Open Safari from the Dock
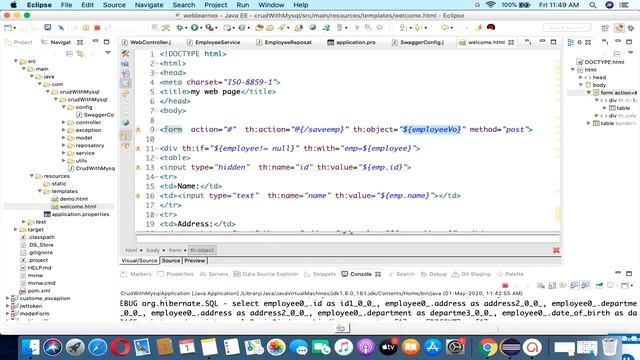 tap(98, 348)
